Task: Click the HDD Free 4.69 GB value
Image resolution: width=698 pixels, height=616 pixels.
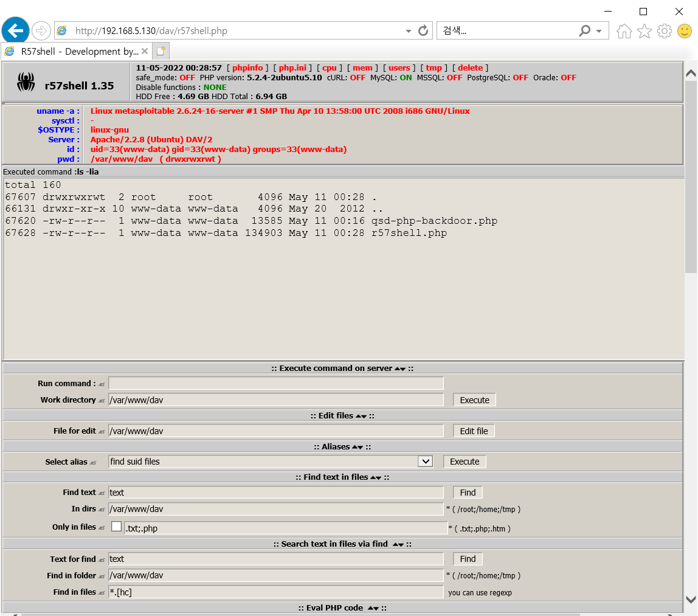Action: coord(193,96)
